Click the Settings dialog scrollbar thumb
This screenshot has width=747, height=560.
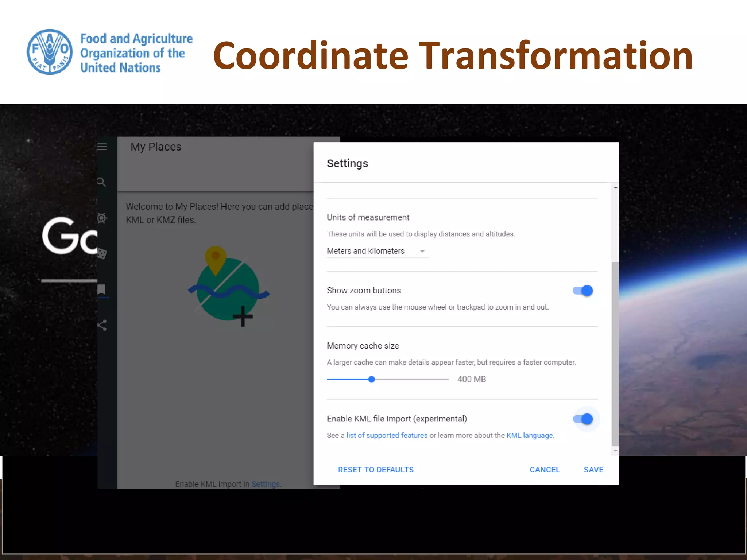click(x=615, y=354)
